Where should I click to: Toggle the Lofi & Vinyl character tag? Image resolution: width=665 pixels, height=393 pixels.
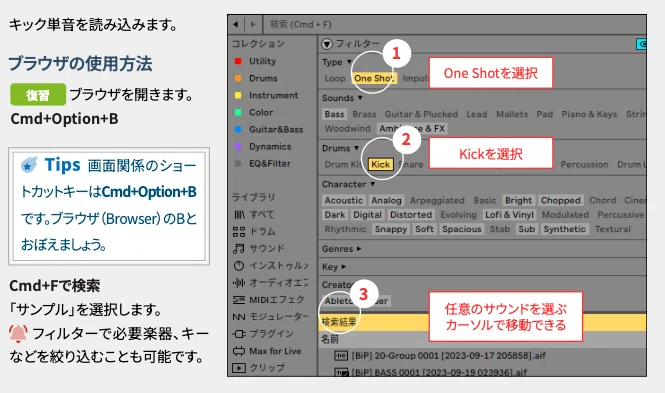pyautogui.click(x=509, y=215)
